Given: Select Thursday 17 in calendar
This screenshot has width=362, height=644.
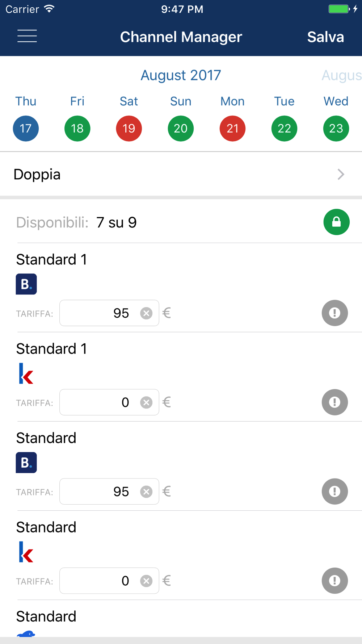Looking at the screenshot, I should pos(26,128).
